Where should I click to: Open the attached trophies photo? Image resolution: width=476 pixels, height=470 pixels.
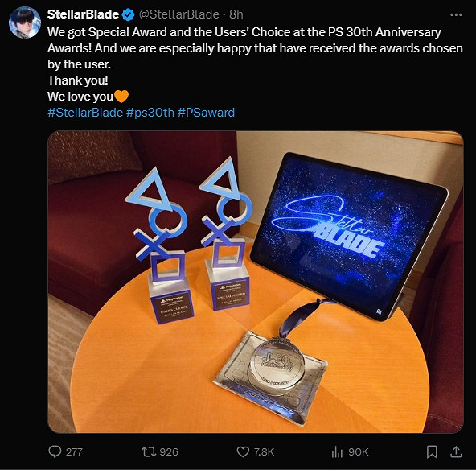coord(256,282)
